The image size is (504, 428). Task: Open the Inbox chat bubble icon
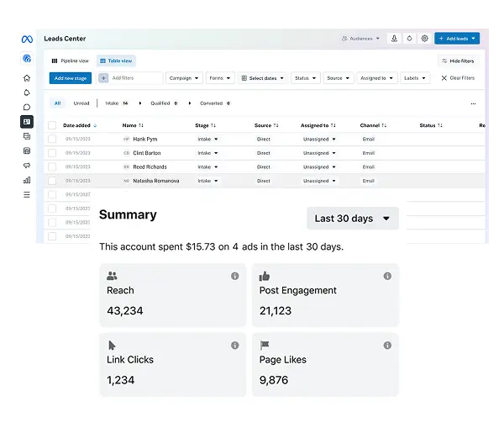tap(27, 107)
